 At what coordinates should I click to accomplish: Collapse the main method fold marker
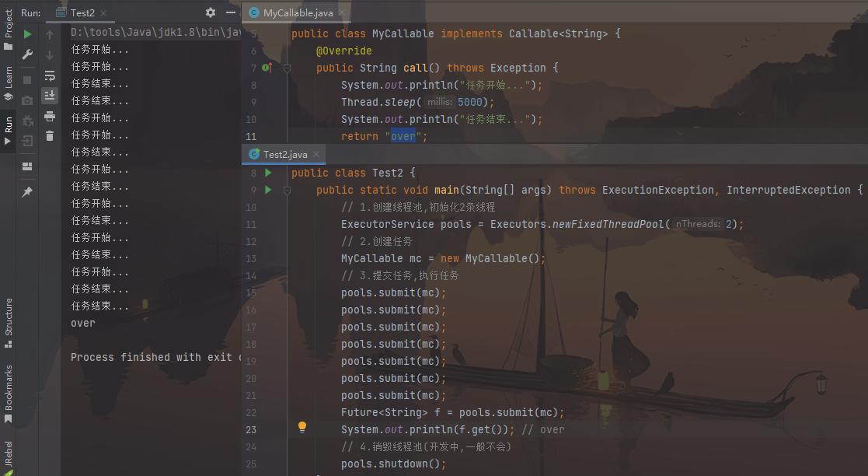[x=287, y=190]
